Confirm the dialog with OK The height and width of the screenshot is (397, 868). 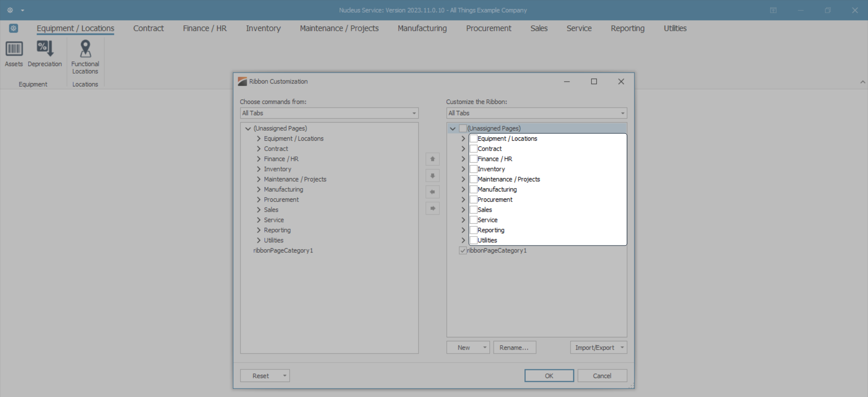click(549, 376)
